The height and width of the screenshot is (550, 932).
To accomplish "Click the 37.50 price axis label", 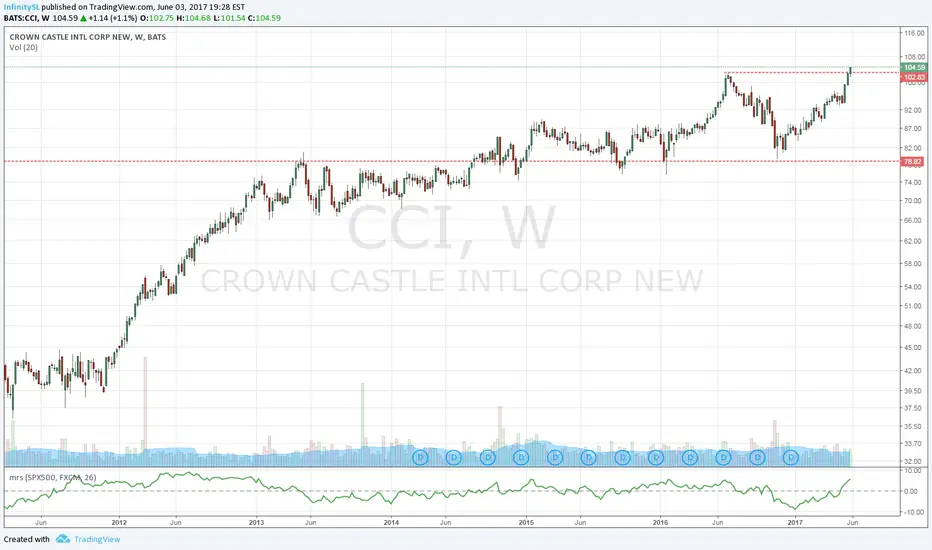I will 913,408.
